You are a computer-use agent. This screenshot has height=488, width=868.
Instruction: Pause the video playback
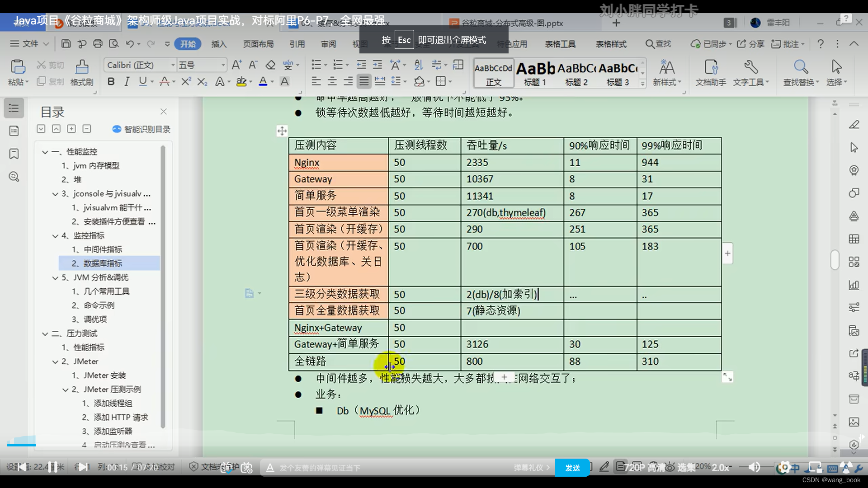52,467
